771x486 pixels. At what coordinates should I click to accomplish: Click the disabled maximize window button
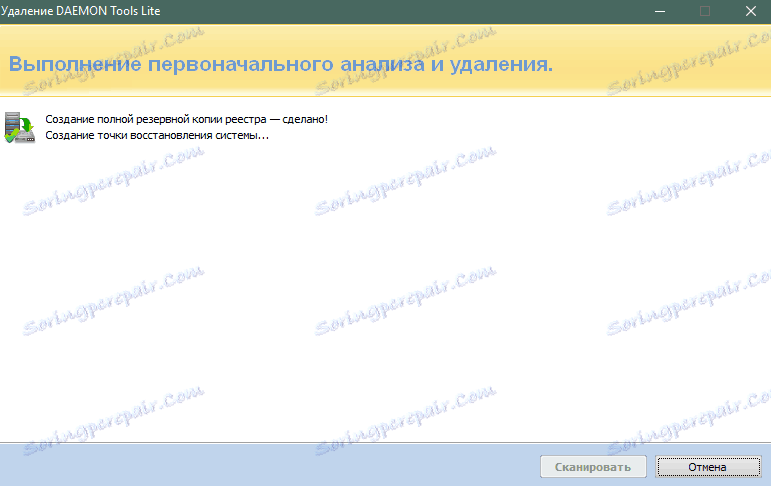click(x=705, y=11)
